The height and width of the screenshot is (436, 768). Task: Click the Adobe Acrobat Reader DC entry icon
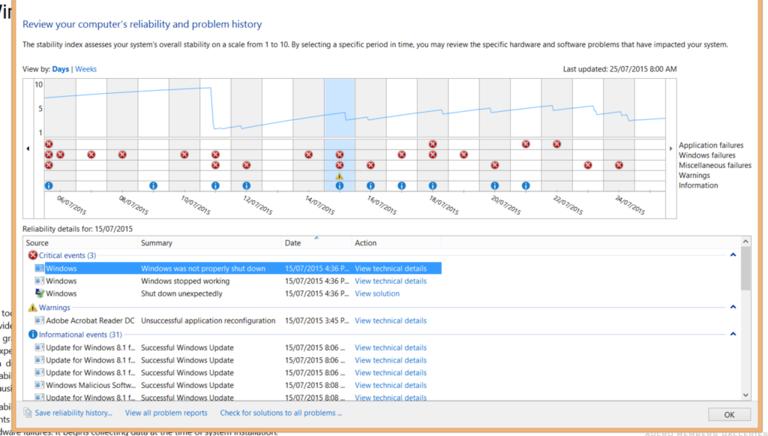39,321
